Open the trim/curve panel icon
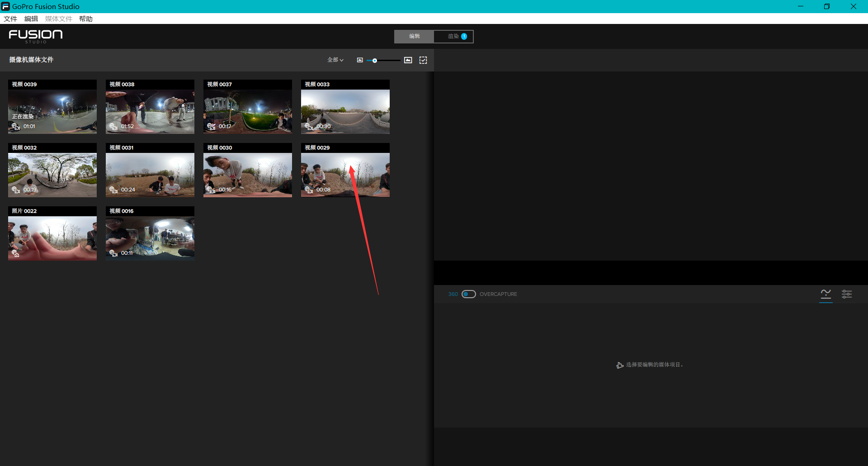The image size is (868, 466). pos(826,294)
